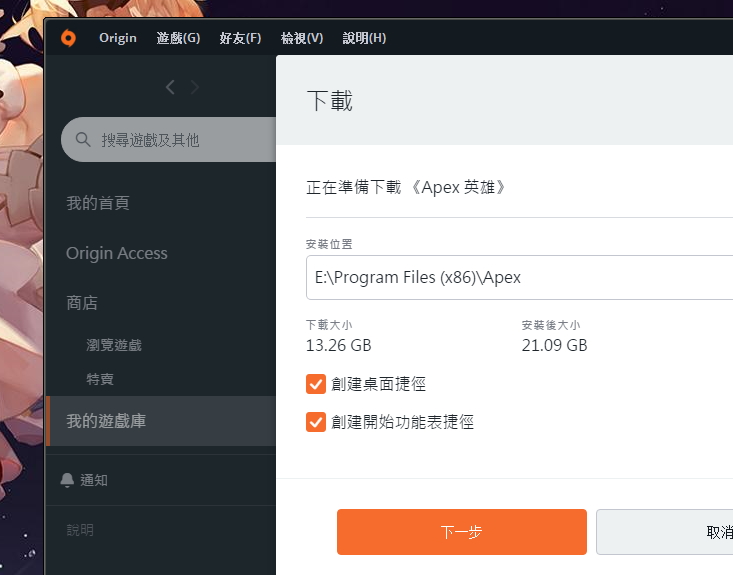The image size is (733, 575).
Task: Click 說明 at sidebar bottom
Action: pyautogui.click(x=80, y=530)
